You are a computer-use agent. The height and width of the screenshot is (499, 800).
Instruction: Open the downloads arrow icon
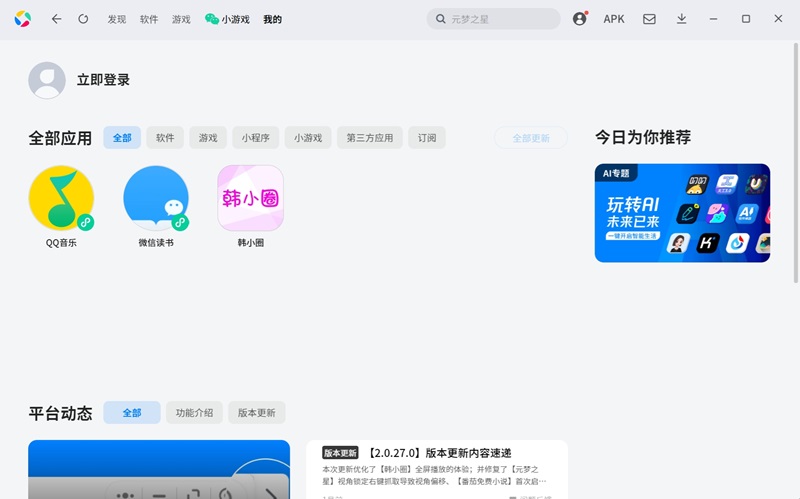[x=681, y=19]
